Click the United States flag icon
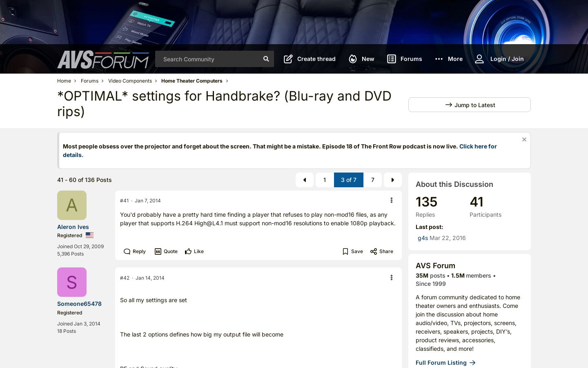The image size is (588, 368). pyautogui.click(x=90, y=235)
